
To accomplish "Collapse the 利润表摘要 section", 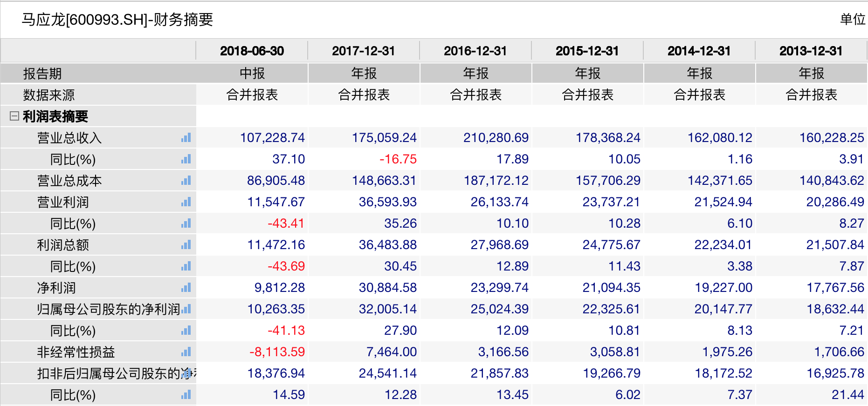I will 14,116.
